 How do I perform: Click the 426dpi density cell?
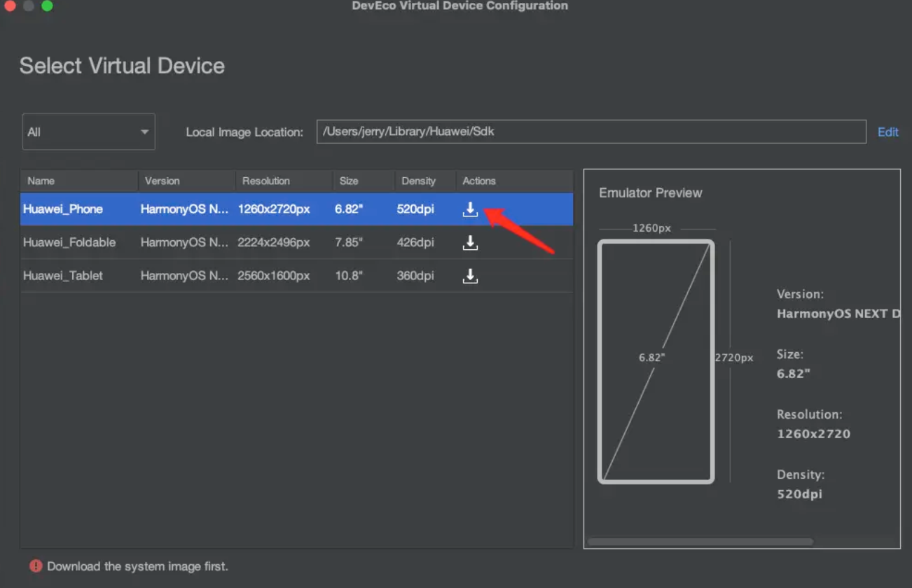[x=415, y=243]
